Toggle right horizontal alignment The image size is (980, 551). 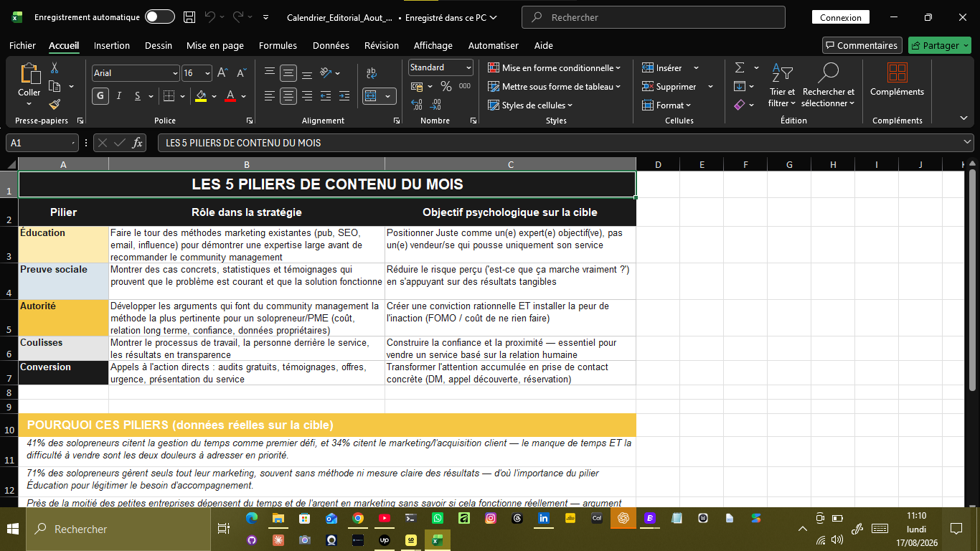point(307,95)
